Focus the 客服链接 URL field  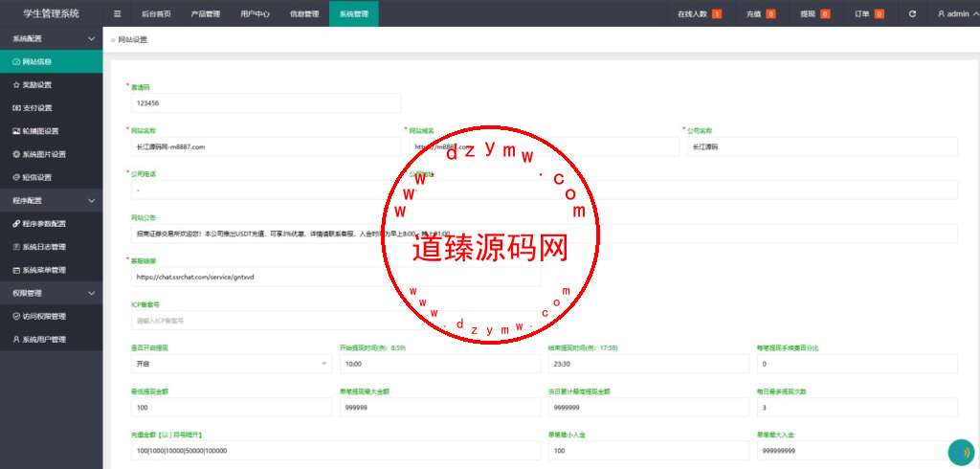pyautogui.click(x=336, y=277)
